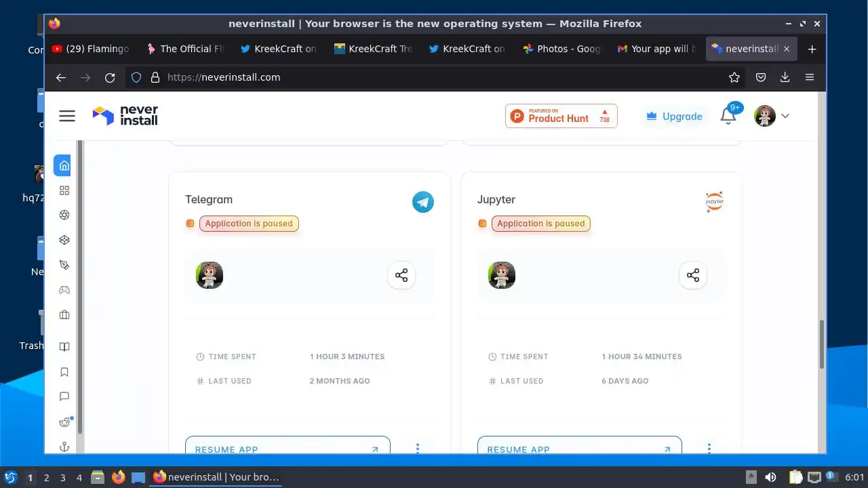
Task: Switch to Your app will b... Gmail tab
Action: click(656, 49)
